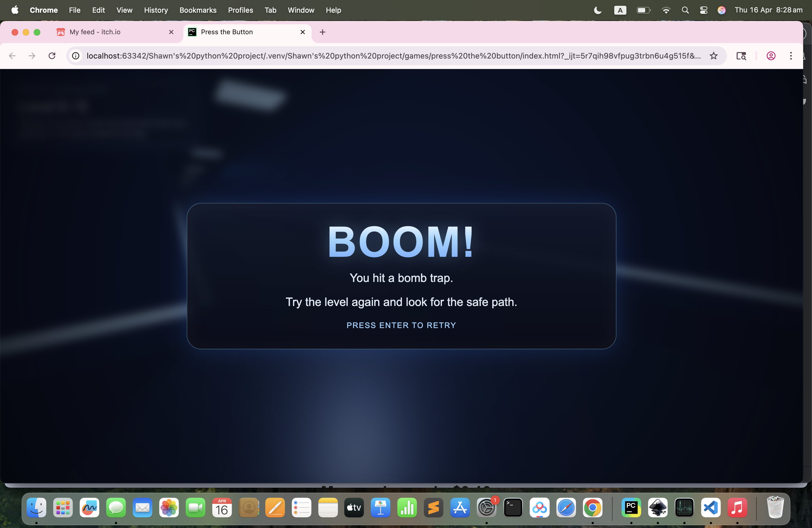
Task: Open Wi-Fi status menu
Action: point(666,10)
